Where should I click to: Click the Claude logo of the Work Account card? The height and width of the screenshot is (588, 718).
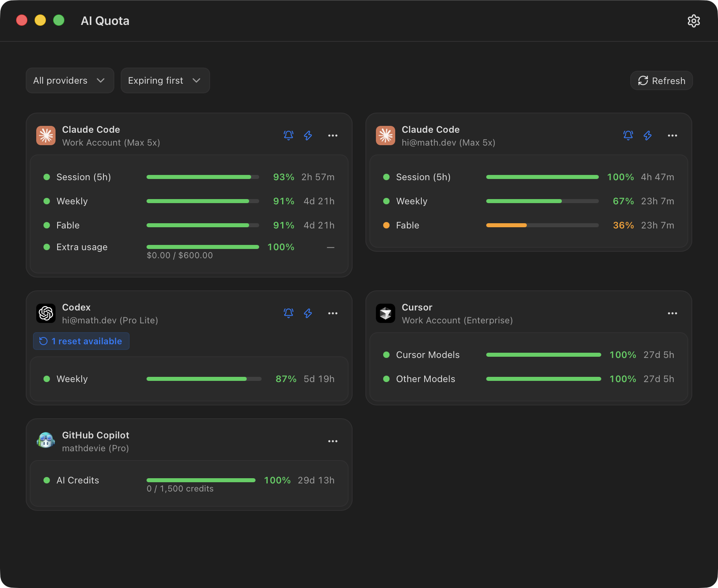[46, 136]
